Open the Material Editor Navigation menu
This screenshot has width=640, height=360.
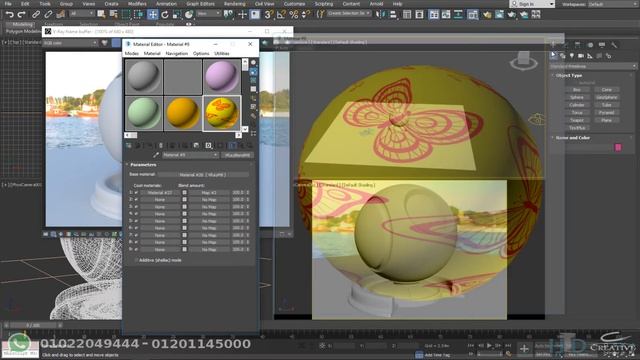(x=176, y=53)
